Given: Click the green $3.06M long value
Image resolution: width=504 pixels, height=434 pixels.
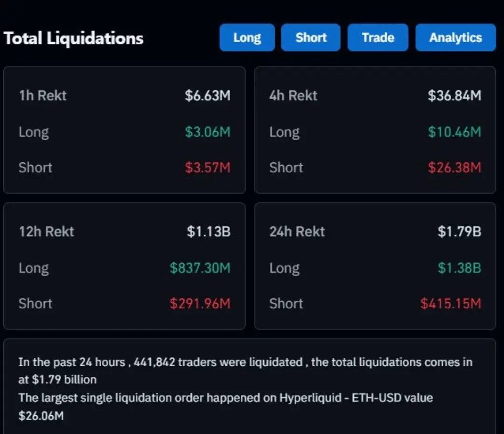Looking at the screenshot, I should click(208, 132).
